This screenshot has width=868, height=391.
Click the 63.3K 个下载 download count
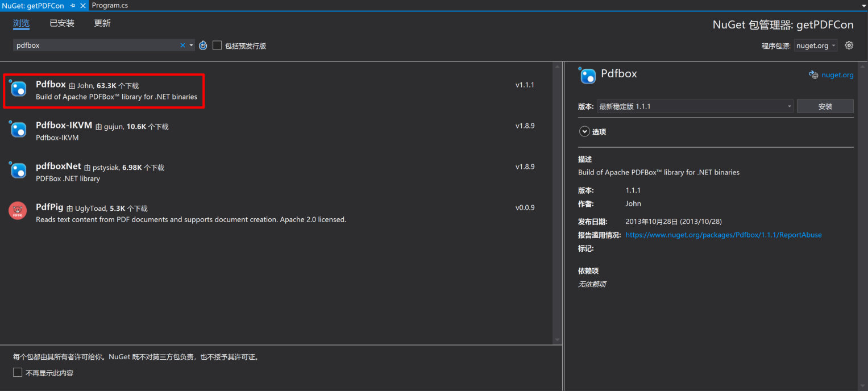point(118,86)
